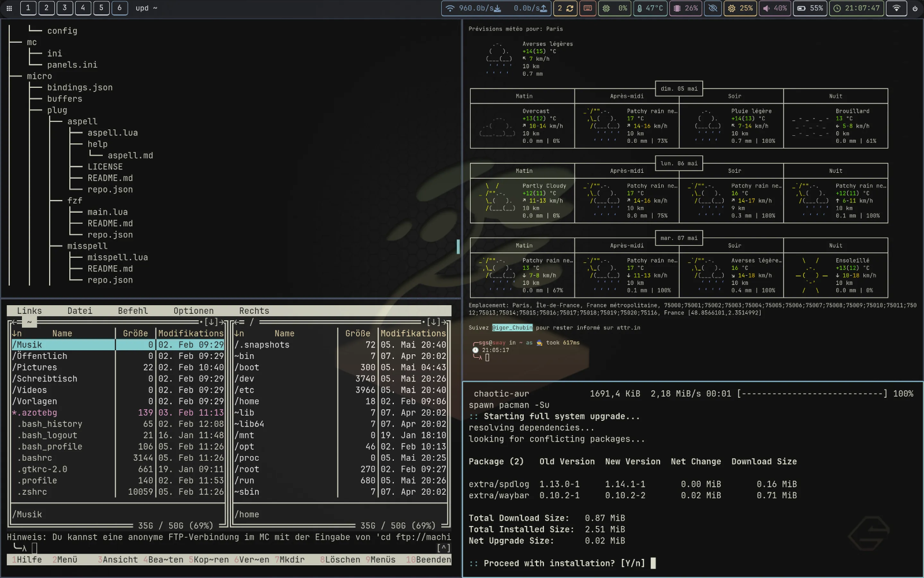The width and height of the screenshot is (924, 578).
Task: Open the Befehl menu in Midnight Commander
Action: point(133,311)
